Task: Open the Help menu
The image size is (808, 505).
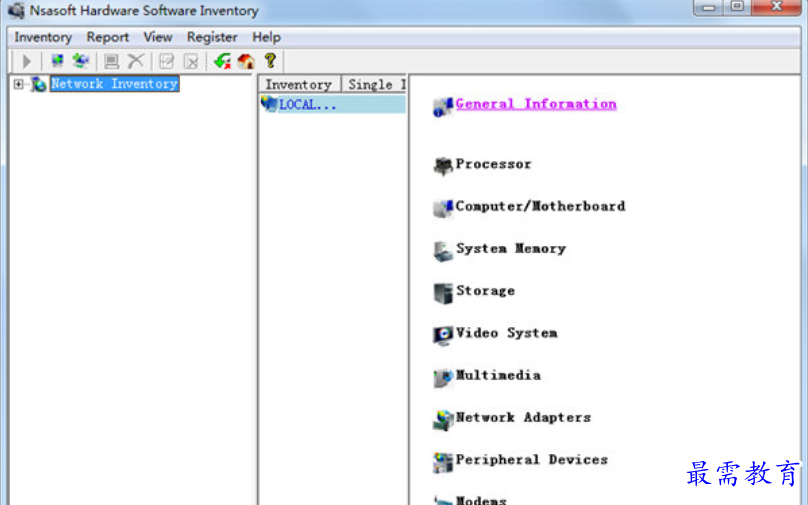Action: pos(266,37)
